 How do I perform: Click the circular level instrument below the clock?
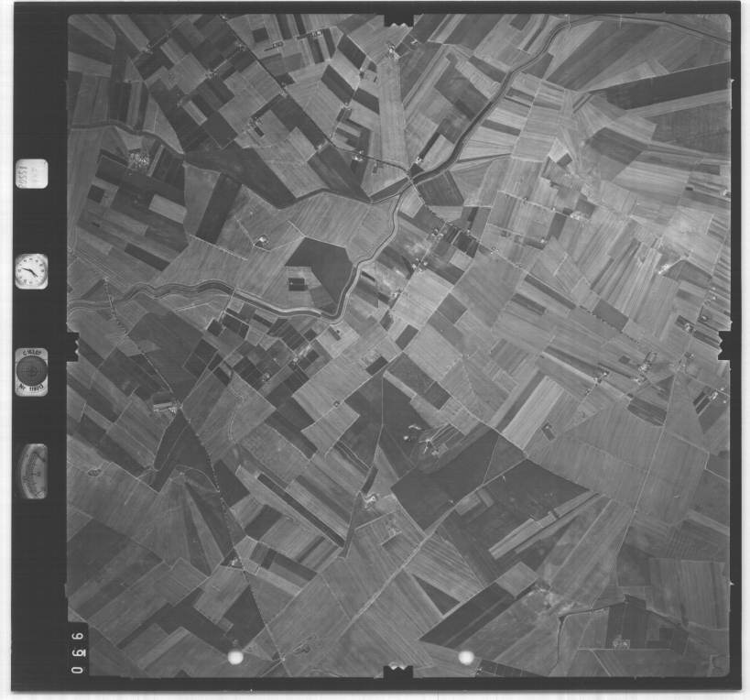point(31,371)
